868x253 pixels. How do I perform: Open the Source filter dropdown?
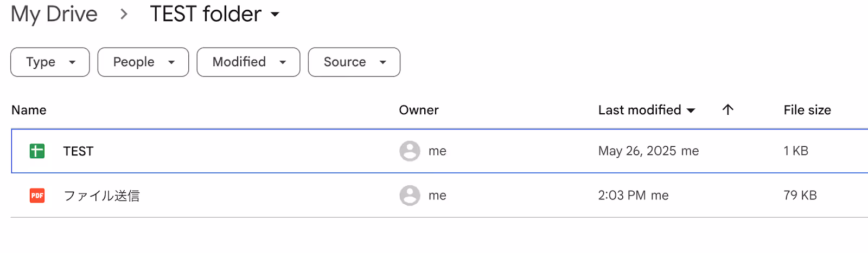[x=354, y=62]
